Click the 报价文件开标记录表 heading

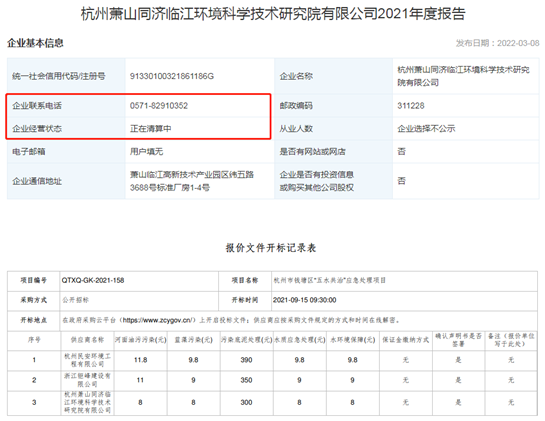tap(271, 248)
